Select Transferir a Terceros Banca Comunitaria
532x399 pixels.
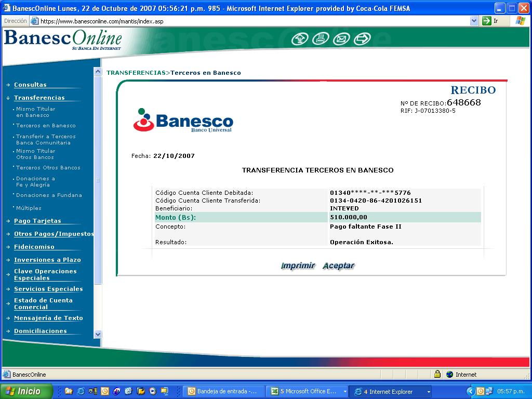46,139
